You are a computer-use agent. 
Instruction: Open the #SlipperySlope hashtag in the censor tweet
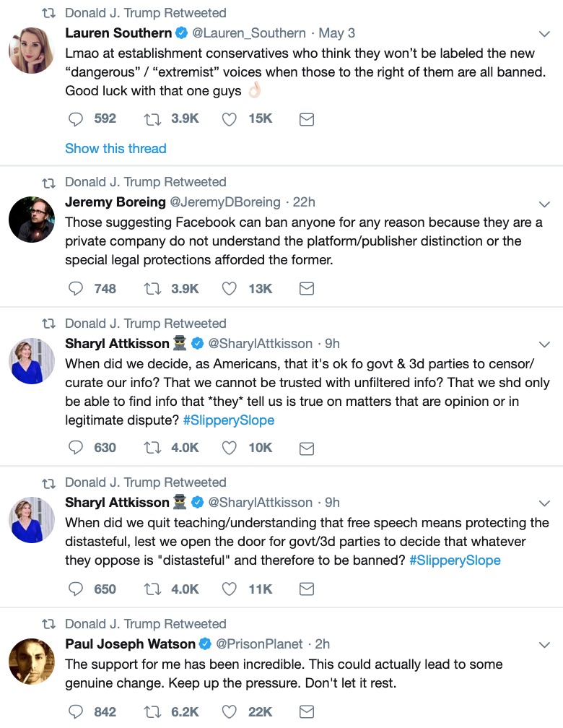[x=230, y=420]
